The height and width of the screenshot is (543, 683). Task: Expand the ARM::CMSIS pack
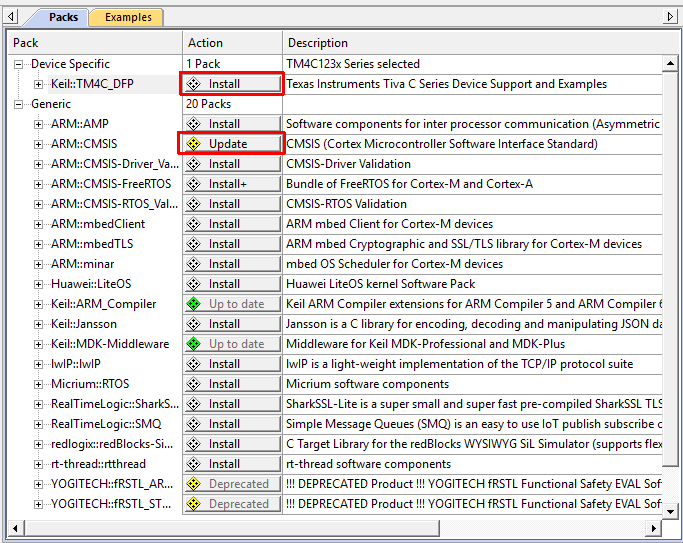click(x=38, y=144)
